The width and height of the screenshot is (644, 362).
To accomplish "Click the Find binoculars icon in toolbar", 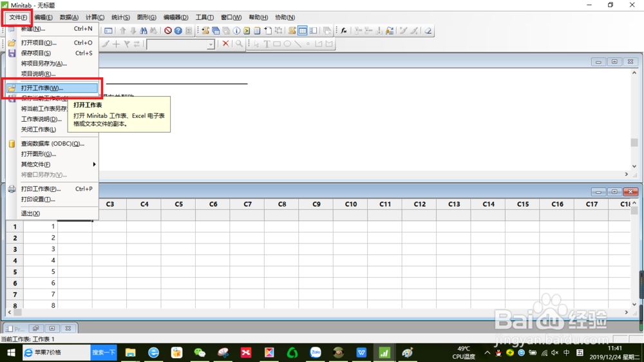I will coord(144,31).
